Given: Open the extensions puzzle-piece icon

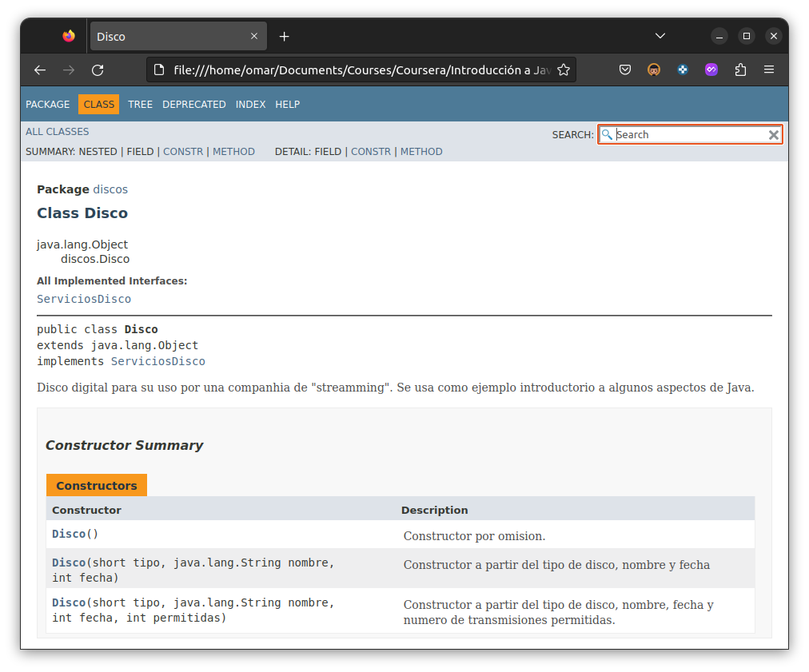Looking at the screenshot, I should tap(740, 70).
